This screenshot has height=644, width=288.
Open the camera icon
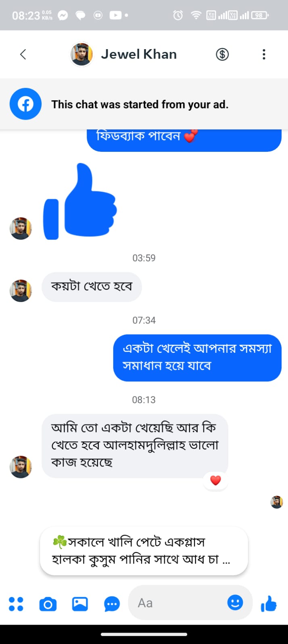[x=48, y=604]
